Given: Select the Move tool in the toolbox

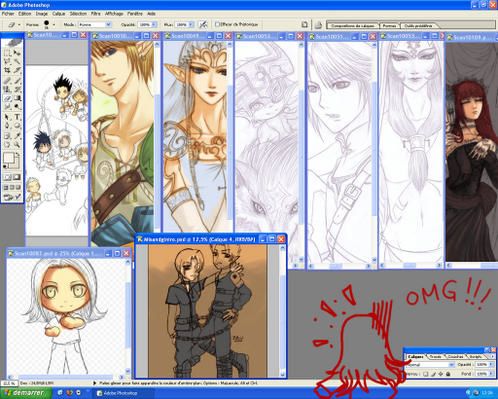Looking at the screenshot, I should pyautogui.click(x=17, y=53).
